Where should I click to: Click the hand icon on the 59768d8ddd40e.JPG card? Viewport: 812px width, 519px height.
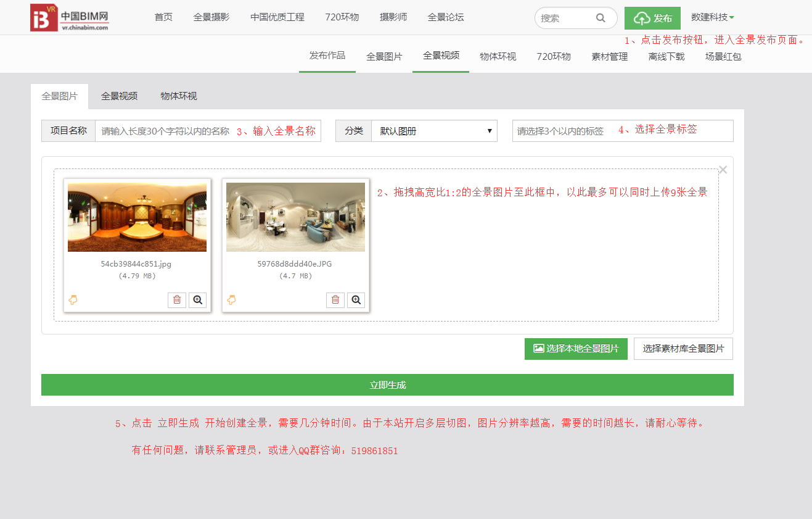[x=231, y=300]
